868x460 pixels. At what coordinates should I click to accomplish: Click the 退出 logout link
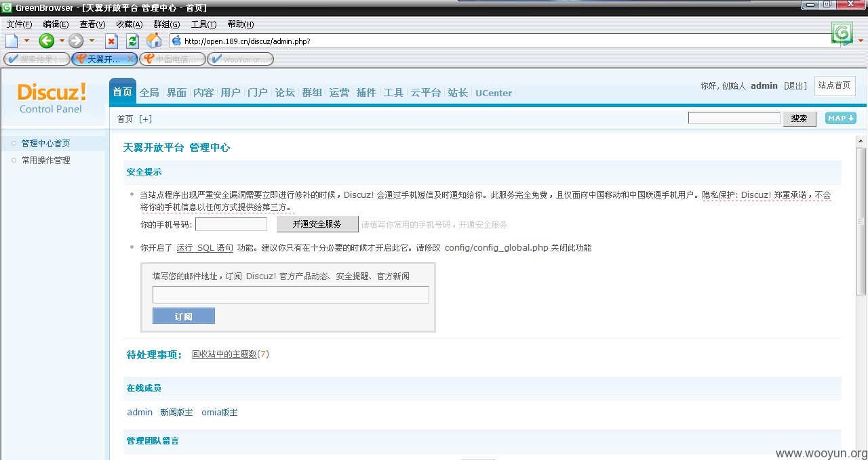pyautogui.click(x=795, y=86)
